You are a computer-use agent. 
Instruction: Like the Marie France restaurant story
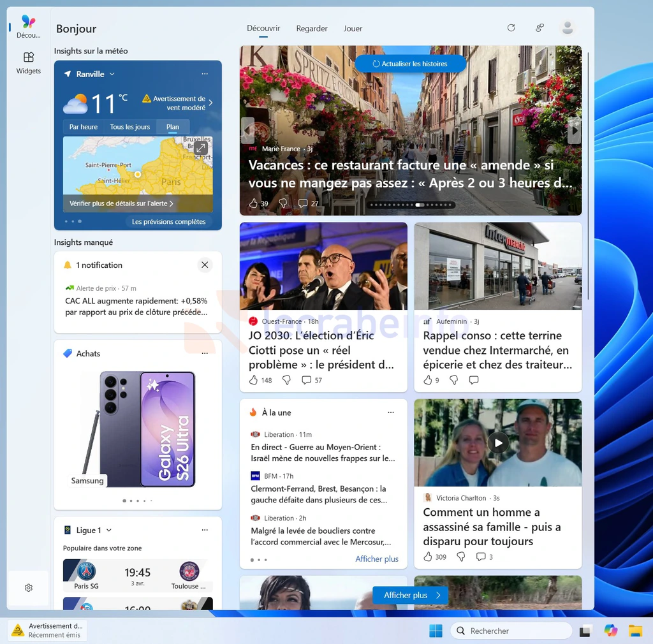coord(254,203)
